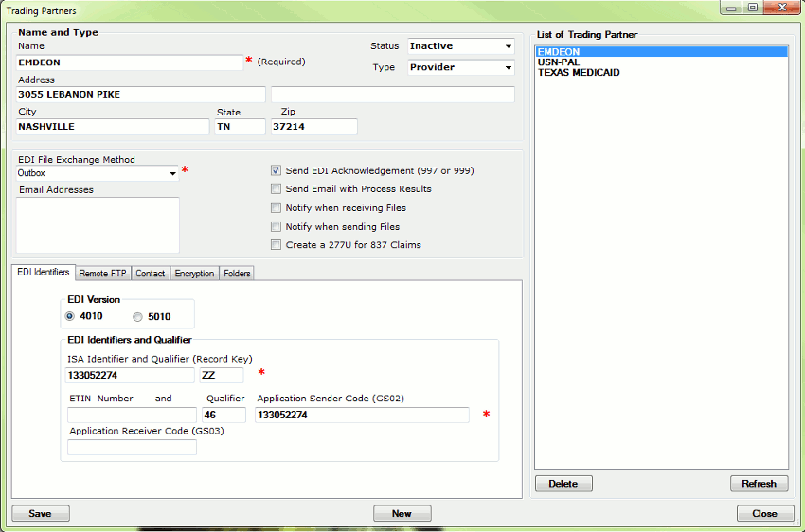Select the 4010 EDI version
805x532 pixels.
70,317
